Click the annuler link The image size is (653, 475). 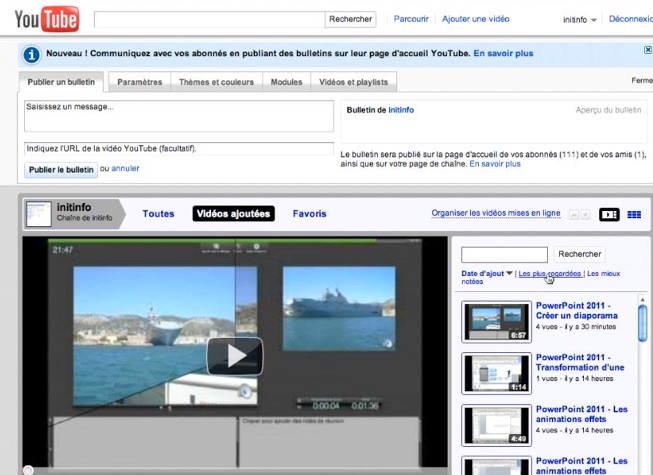(x=125, y=169)
